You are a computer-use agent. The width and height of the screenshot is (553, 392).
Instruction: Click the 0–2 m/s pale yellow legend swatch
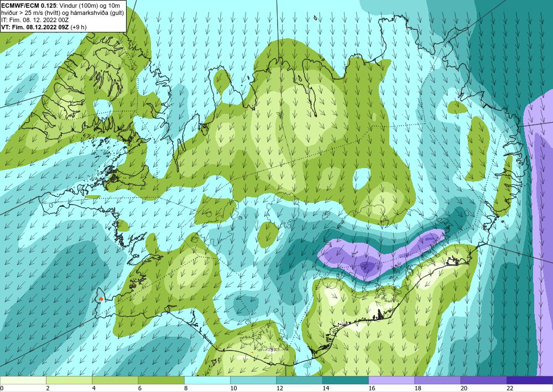23,380
